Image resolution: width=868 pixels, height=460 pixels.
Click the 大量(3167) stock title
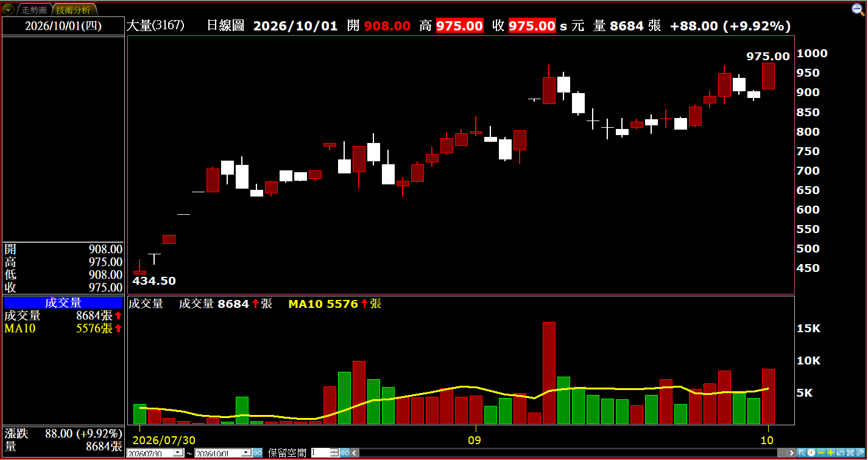coord(155,26)
